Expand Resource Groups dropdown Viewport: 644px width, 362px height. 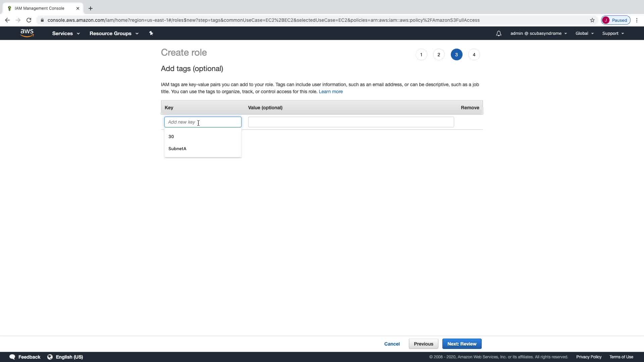click(114, 34)
